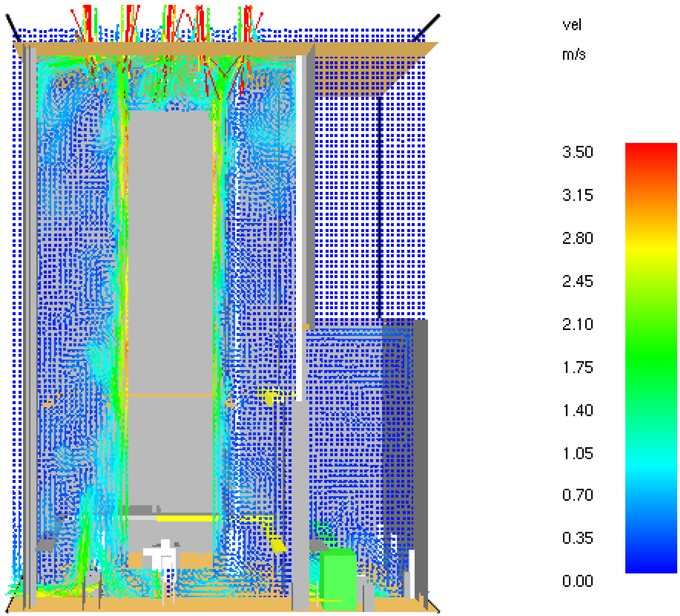Select the dark gray panel at right
This screenshot has height=616, width=680.
[x=420, y=451]
